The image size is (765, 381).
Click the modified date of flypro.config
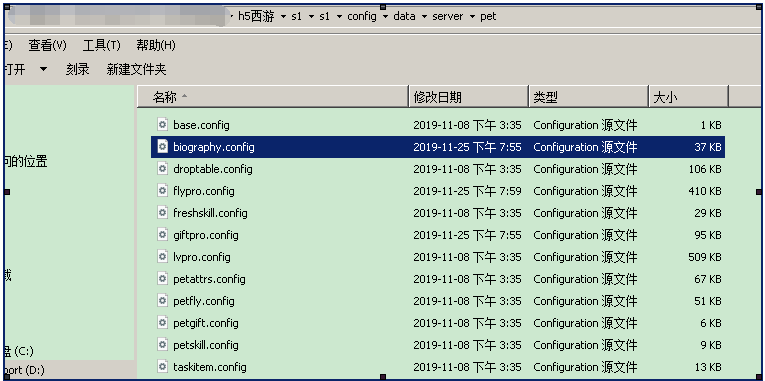tap(467, 191)
